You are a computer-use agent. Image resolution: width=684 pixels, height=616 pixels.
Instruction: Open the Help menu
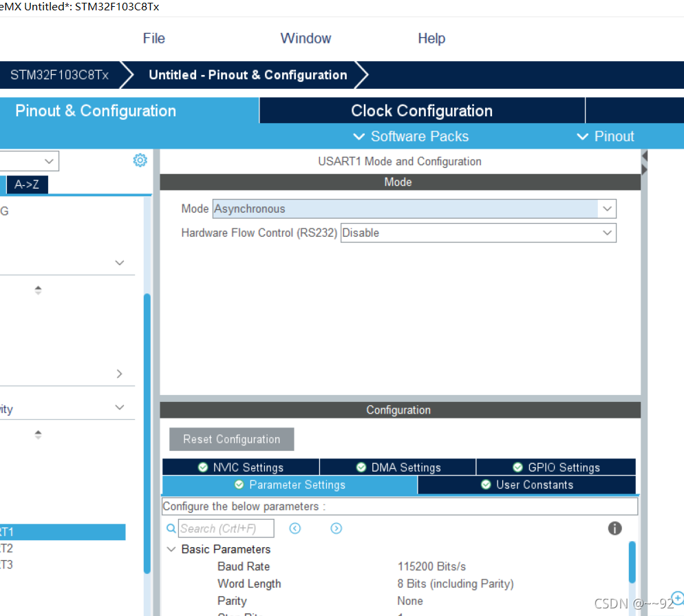(431, 39)
